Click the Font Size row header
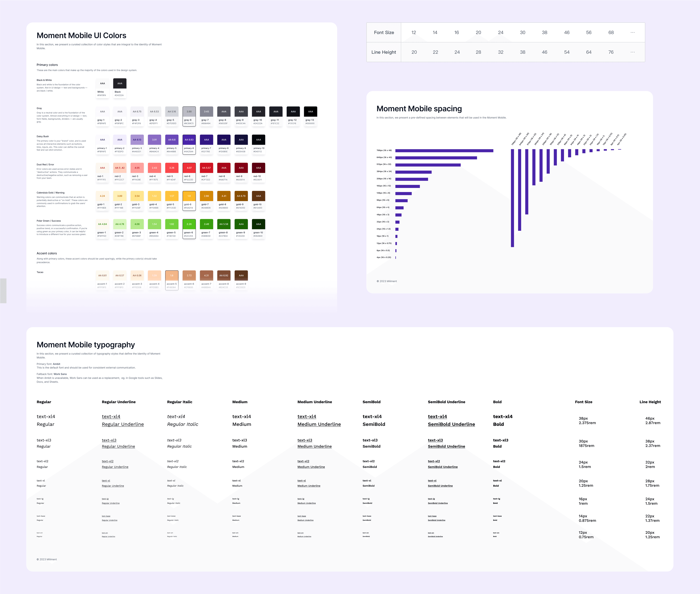 (x=384, y=33)
